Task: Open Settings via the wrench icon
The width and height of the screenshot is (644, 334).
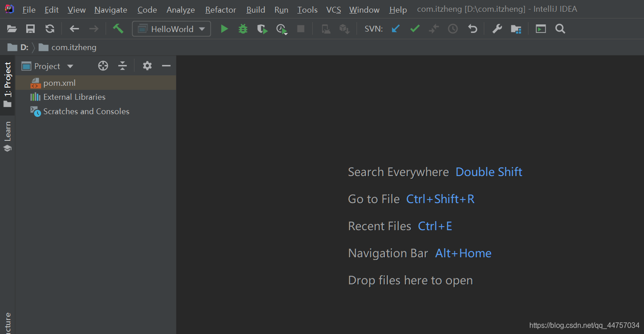Action: (x=497, y=29)
